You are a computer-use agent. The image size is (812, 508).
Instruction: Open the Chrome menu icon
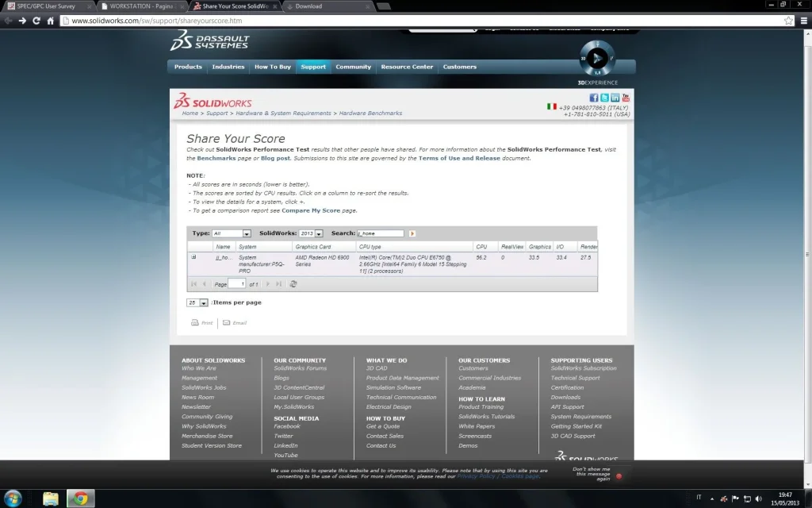pyautogui.click(x=804, y=21)
